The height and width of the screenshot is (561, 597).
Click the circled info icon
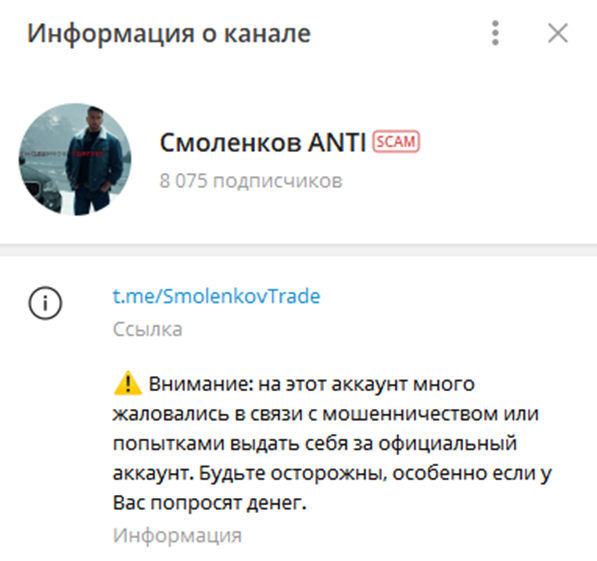pos(45,303)
